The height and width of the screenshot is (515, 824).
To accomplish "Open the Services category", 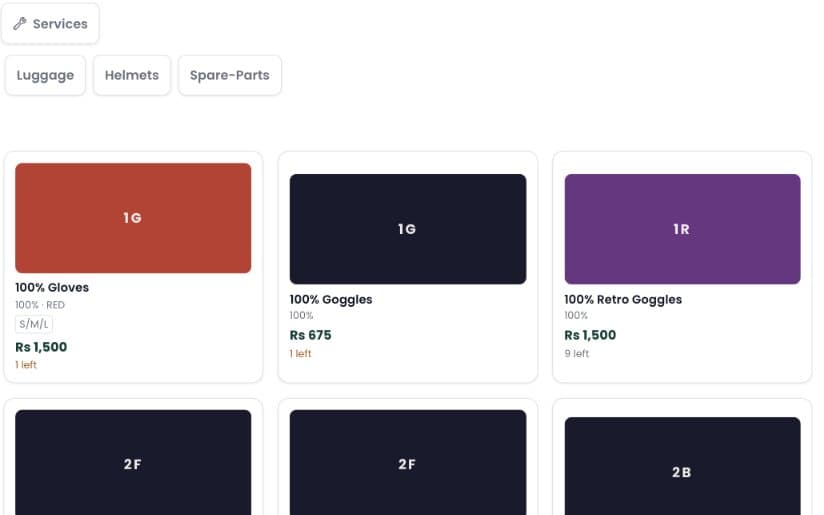I will (50, 24).
